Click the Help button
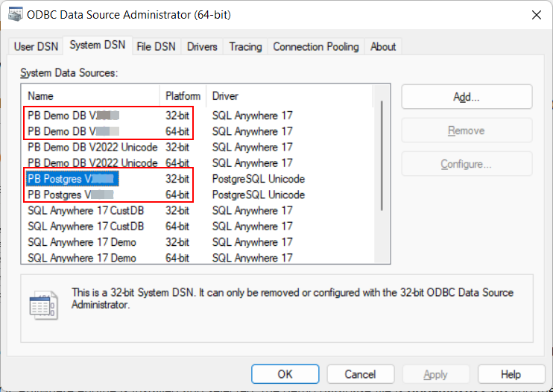 pyautogui.click(x=511, y=374)
